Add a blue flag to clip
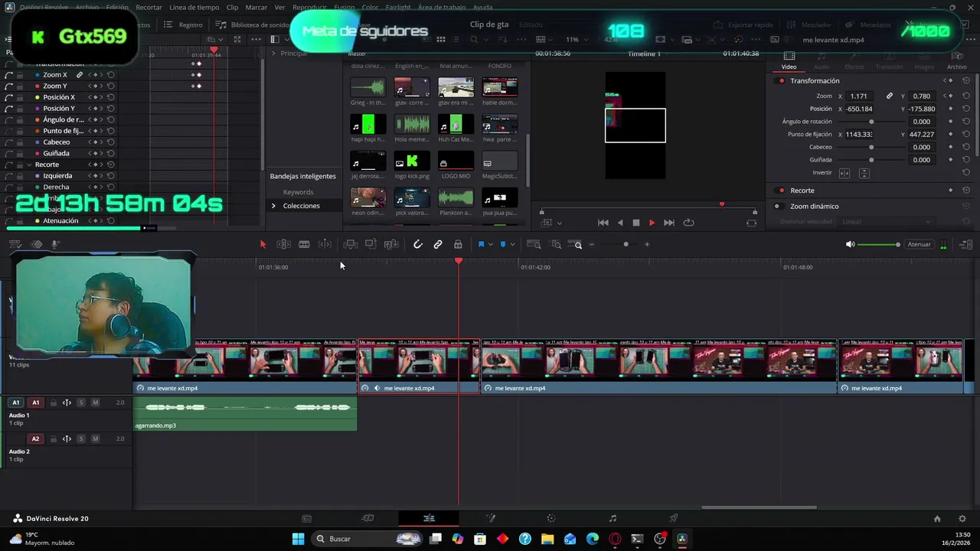 pyautogui.click(x=481, y=244)
